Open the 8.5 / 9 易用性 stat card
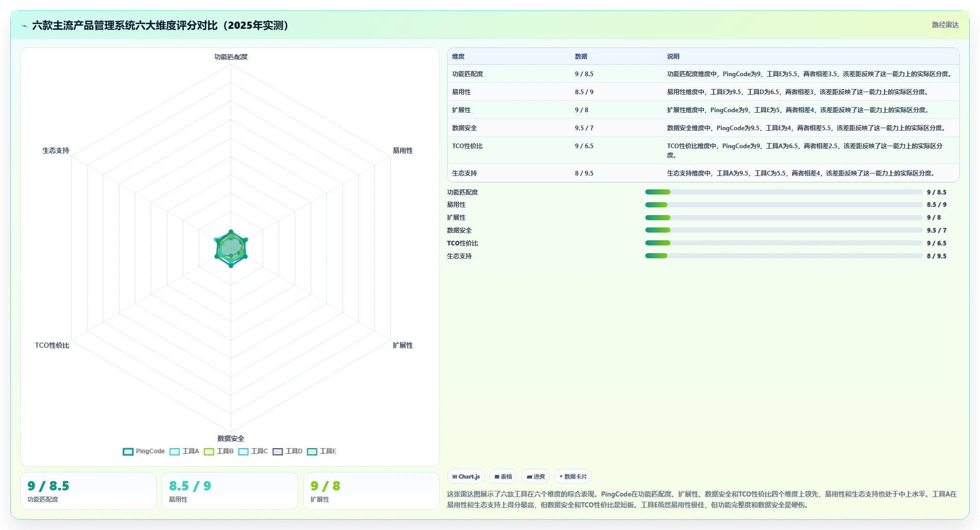The image size is (980, 530). point(230,491)
